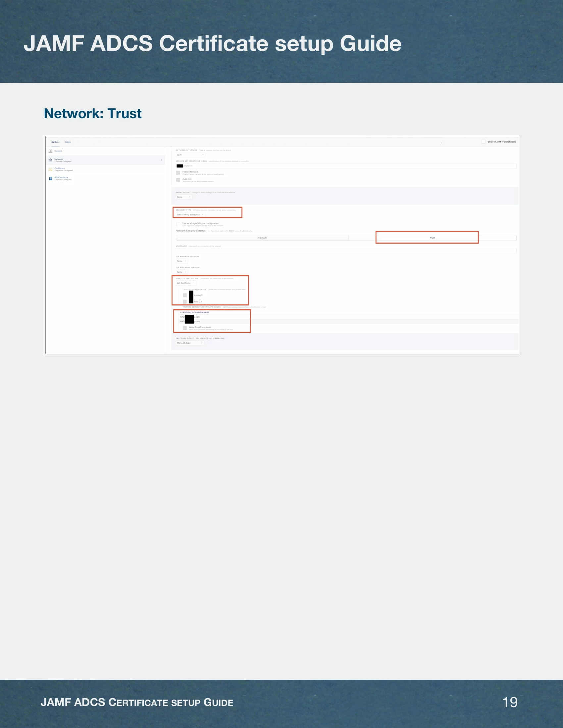Open the Options tab
Screen dimensions: 563x728
(x=55, y=142)
